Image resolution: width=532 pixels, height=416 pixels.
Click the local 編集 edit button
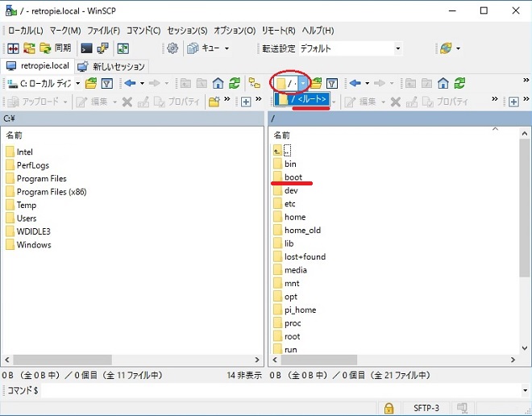point(92,102)
